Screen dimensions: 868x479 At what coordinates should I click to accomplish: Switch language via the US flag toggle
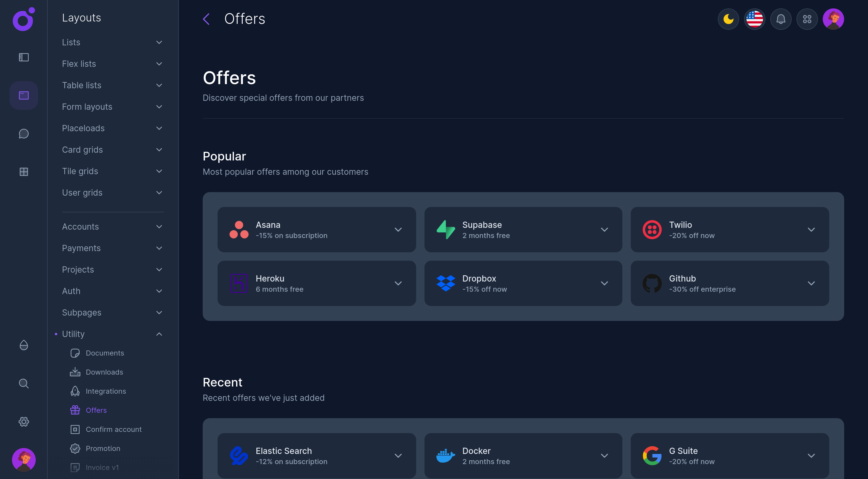754,19
